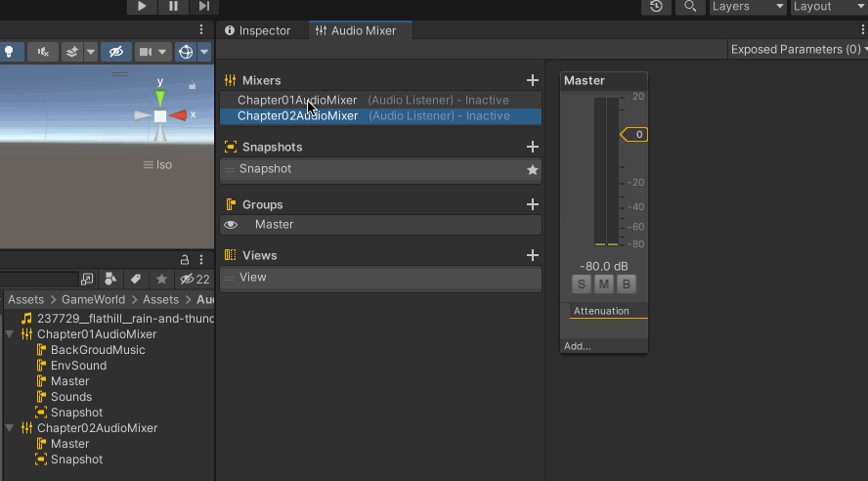This screenshot has height=481, width=868.
Task: Add a new mixer with the plus icon
Action: click(533, 80)
